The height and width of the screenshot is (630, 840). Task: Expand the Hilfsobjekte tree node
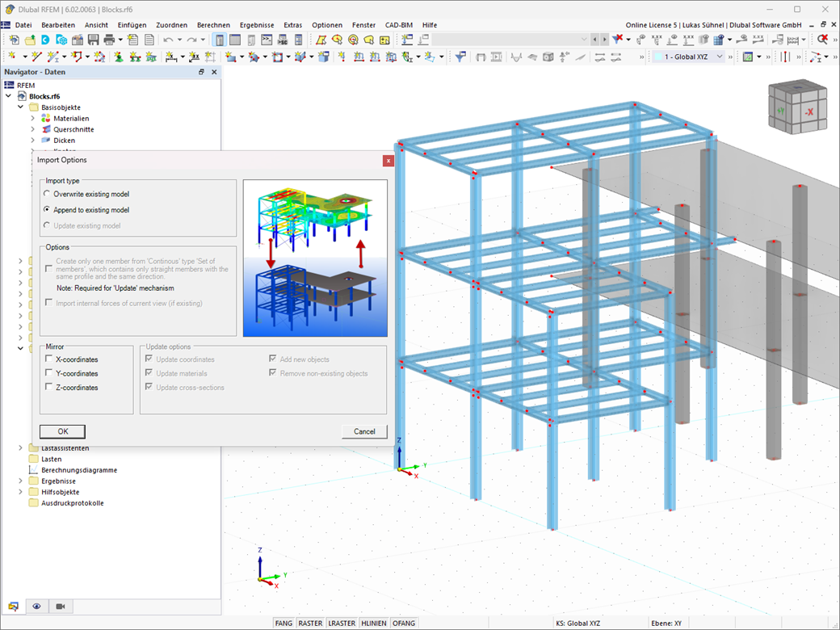[20, 492]
